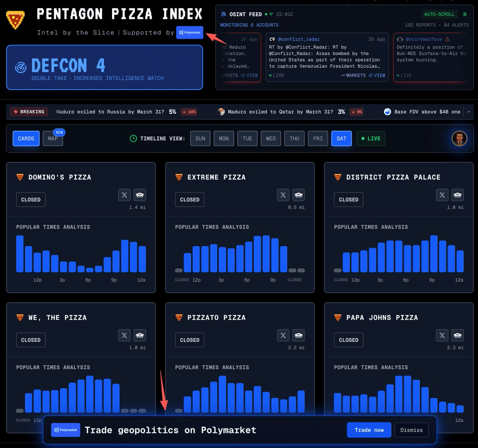Toggle AUTO-SCROLL in the OSINT feed
The height and width of the screenshot is (448, 478).
(439, 14)
